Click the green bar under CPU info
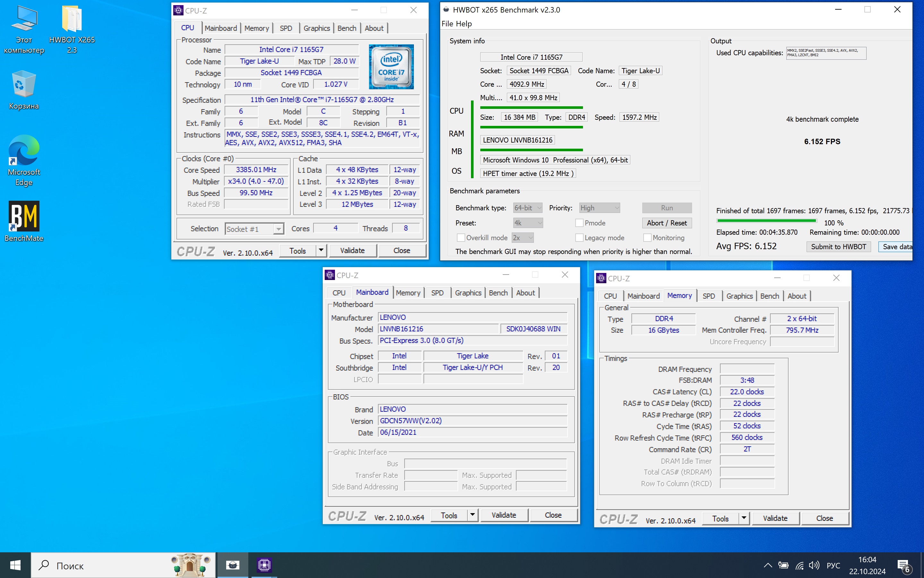 (531, 108)
